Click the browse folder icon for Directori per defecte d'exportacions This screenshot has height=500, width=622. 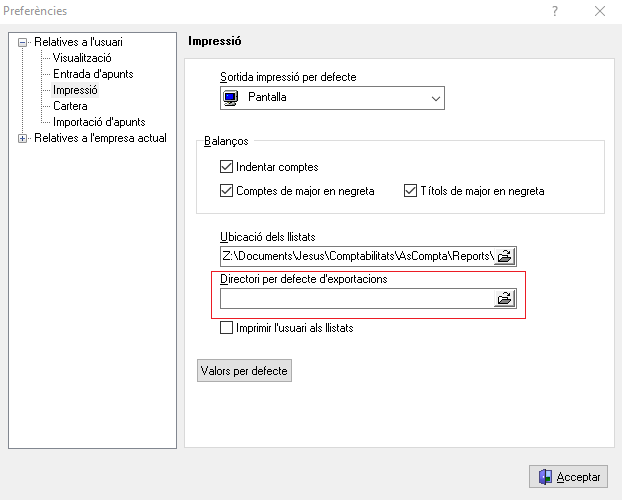pyautogui.click(x=505, y=298)
